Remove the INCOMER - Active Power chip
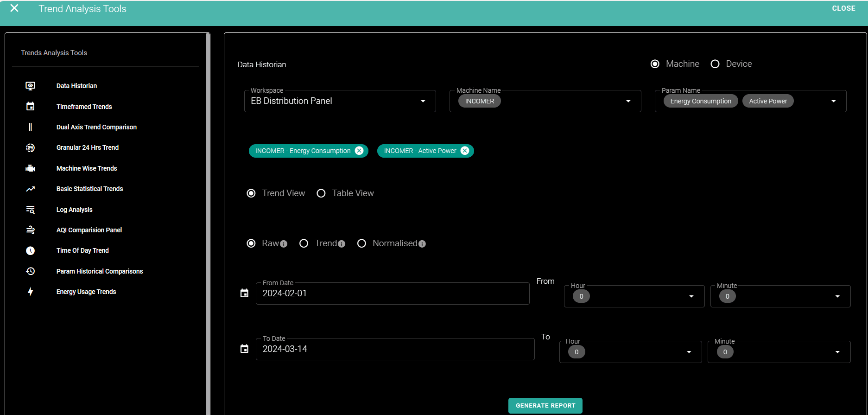868x415 pixels. click(465, 151)
